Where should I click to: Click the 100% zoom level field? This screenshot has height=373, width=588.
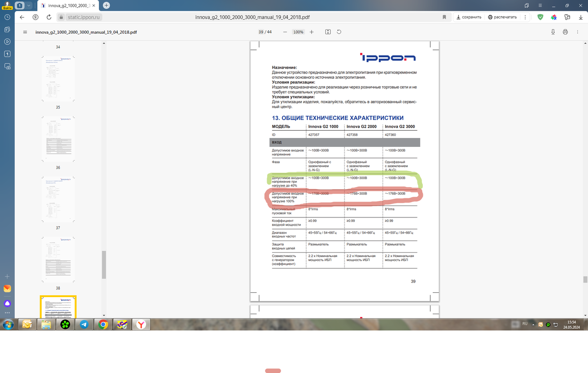(x=298, y=32)
